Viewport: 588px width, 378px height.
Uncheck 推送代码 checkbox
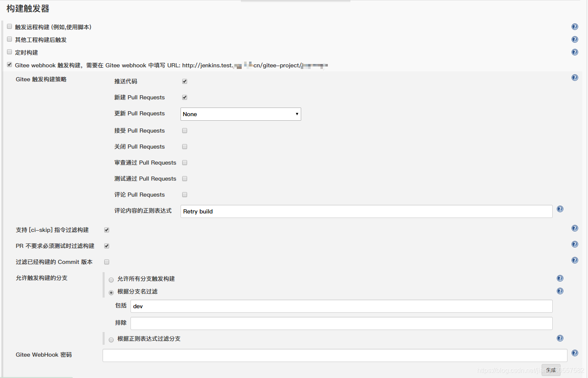tap(184, 81)
